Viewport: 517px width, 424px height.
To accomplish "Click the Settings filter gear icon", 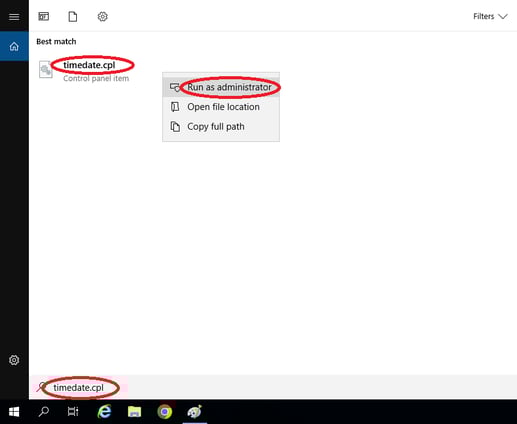I will click(102, 16).
